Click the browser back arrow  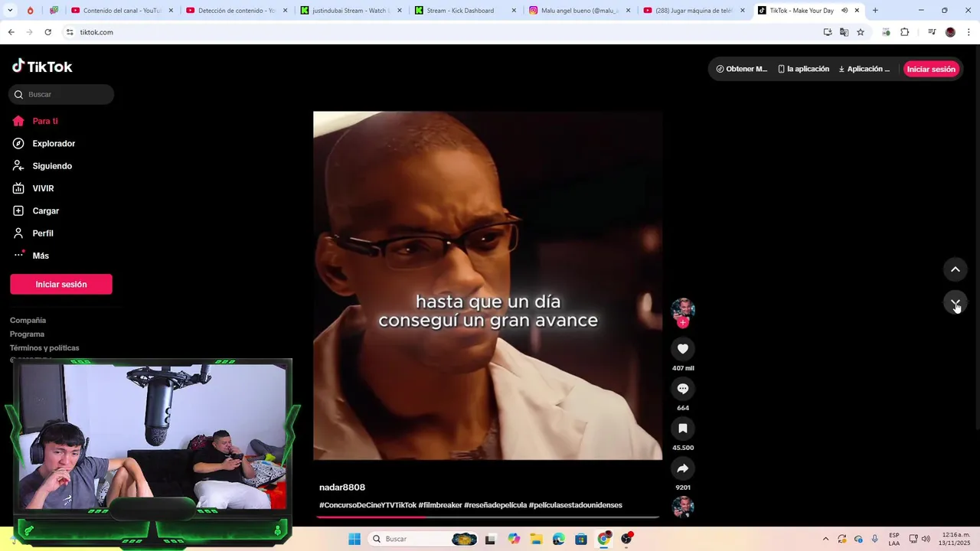(x=11, y=32)
